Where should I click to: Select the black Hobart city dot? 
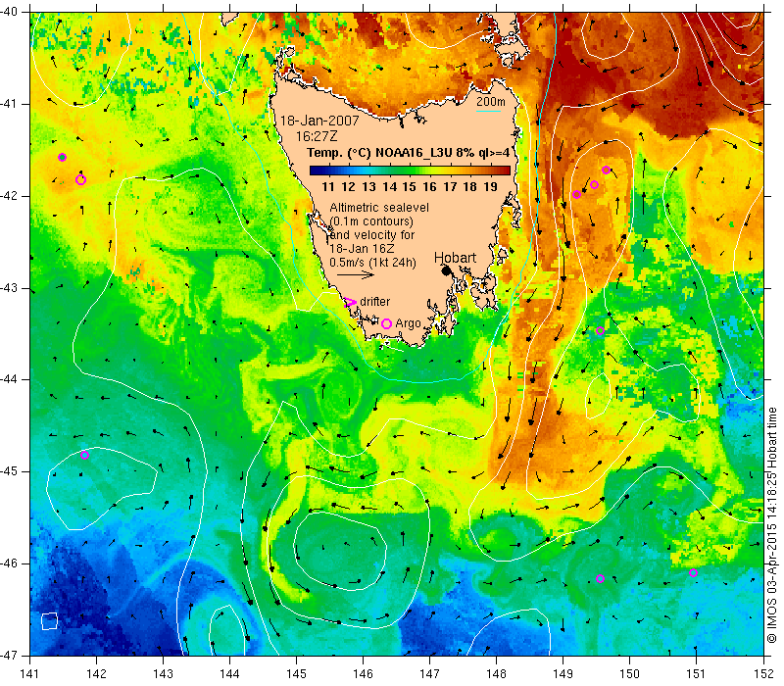tap(447, 270)
